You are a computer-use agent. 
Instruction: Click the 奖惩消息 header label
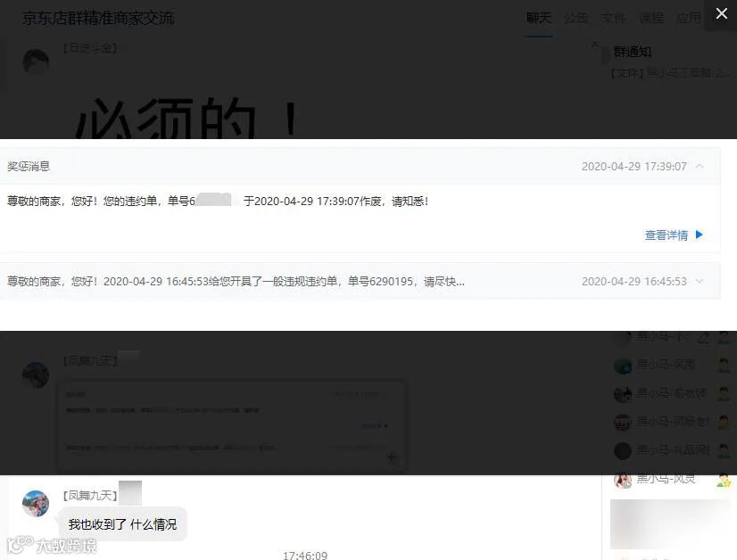pyautogui.click(x=29, y=167)
